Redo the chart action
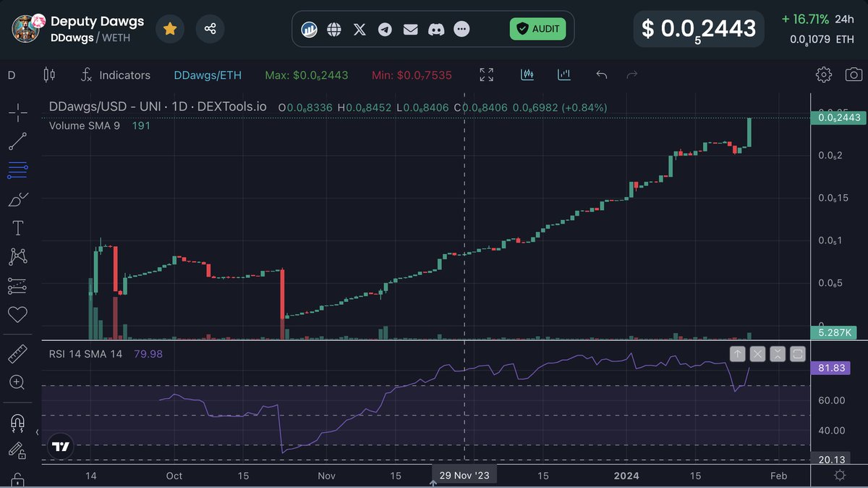 pyautogui.click(x=631, y=75)
